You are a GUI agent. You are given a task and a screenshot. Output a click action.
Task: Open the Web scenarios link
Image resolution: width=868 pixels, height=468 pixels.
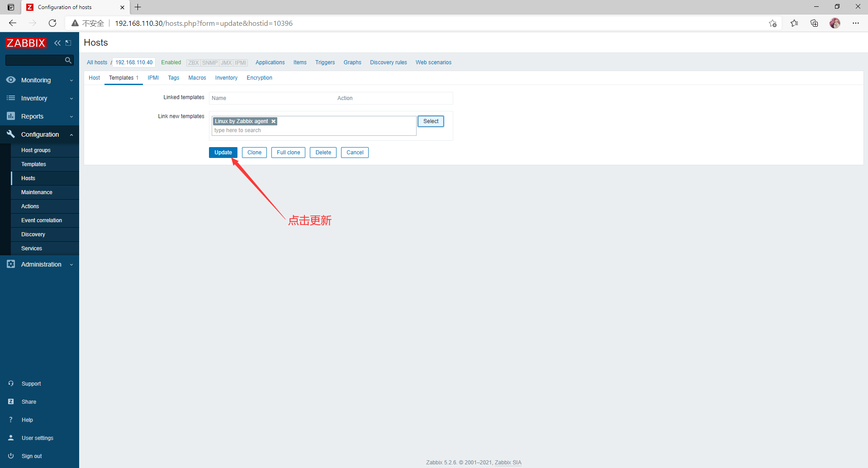click(433, 62)
